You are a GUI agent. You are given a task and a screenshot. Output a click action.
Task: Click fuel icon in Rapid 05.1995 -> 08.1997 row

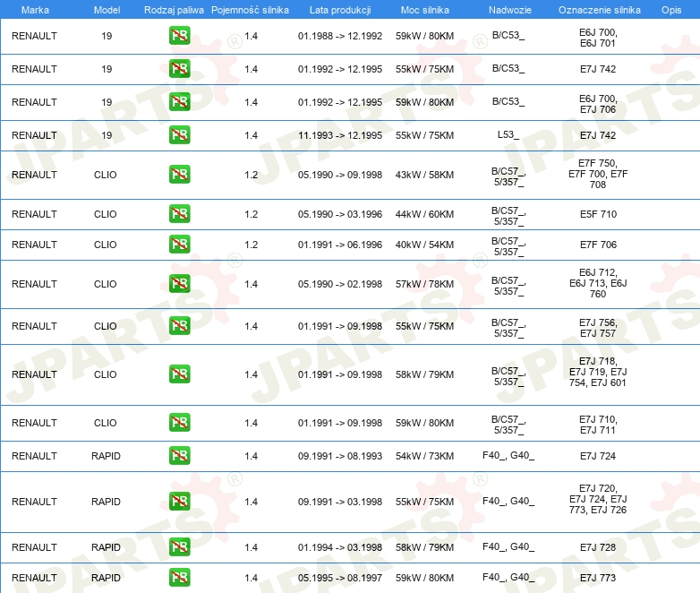tap(179, 578)
